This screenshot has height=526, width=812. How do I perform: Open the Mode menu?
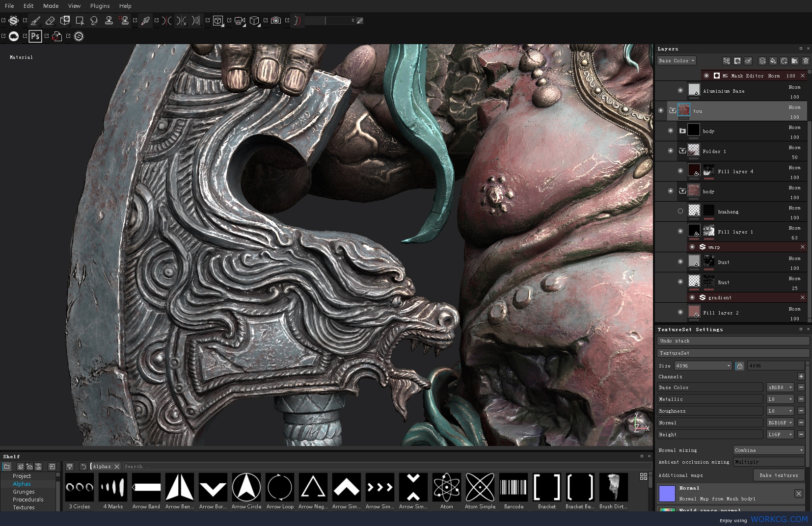pos(51,6)
